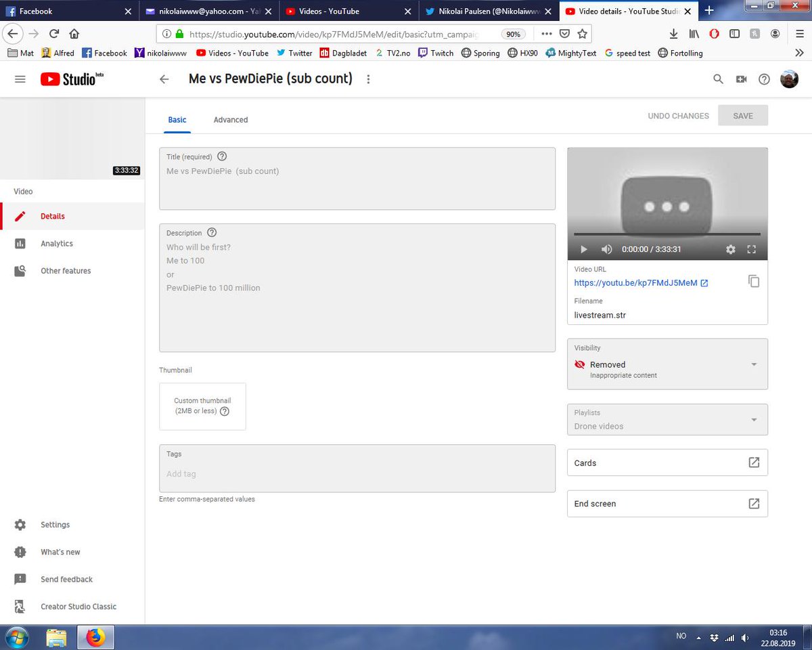The image size is (812, 650).
Task: Click the UNDO CHANGES button
Action: coord(679,116)
